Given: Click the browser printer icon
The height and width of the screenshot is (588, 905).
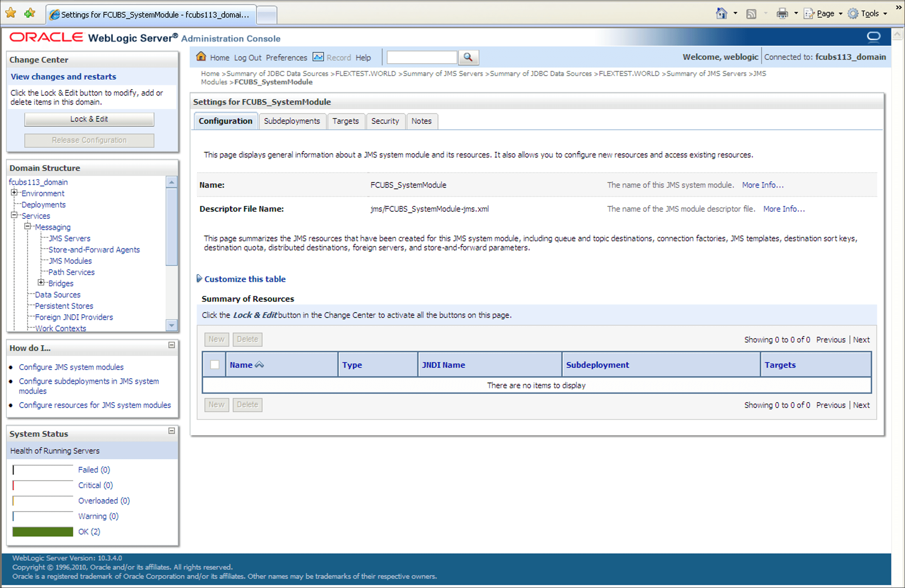Looking at the screenshot, I should 782,14.
